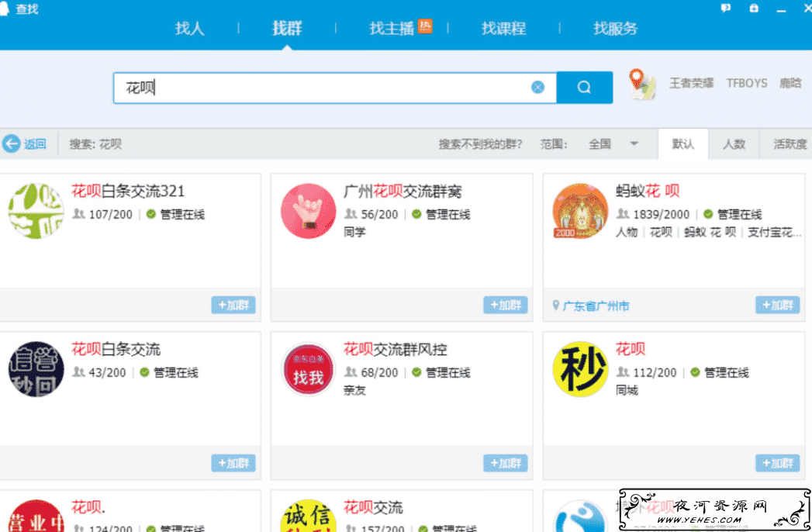The image size is (812, 532).
Task: Open the 广州花呗交流群窝 group avatar
Action: pos(308,210)
